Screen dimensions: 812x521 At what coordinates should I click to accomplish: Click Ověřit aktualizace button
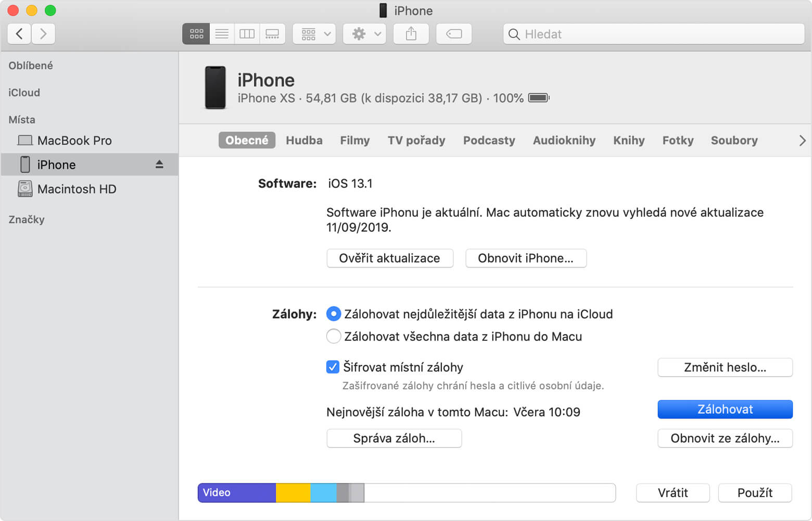coord(390,258)
